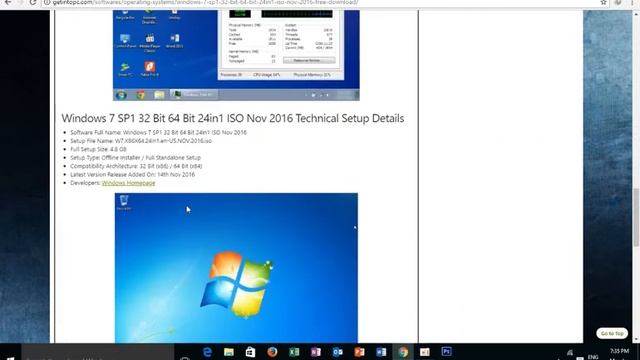Viewport: 640px width, 360px height.
Task: Select the Latest Version Release Added On line
Action: click(132, 174)
